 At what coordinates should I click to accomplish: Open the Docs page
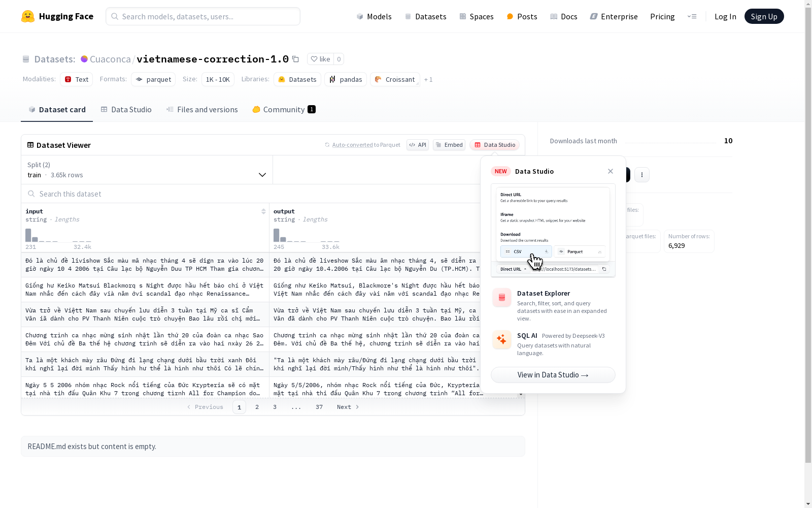point(564,16)
